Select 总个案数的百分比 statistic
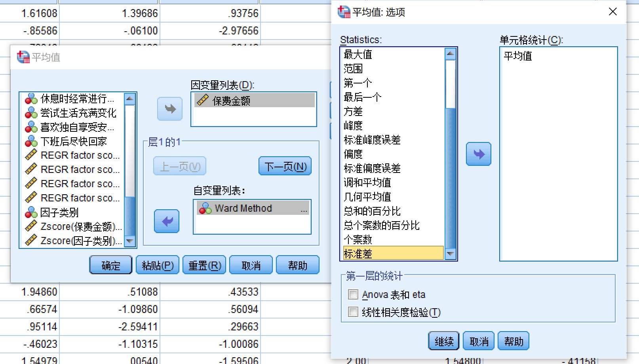 393,225
